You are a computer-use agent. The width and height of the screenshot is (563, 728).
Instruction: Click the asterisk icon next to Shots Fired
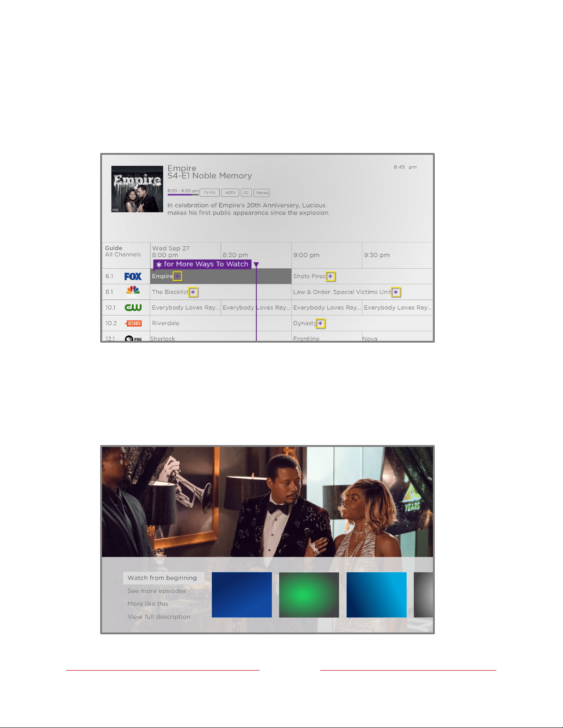[330, 276]
